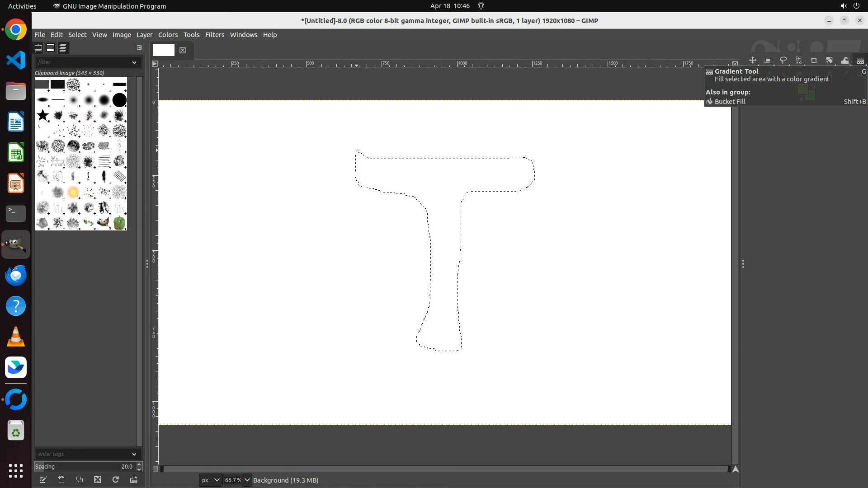868x488 pixels.
Task: Open the Colors menu
Action: (x=168, y=35)
